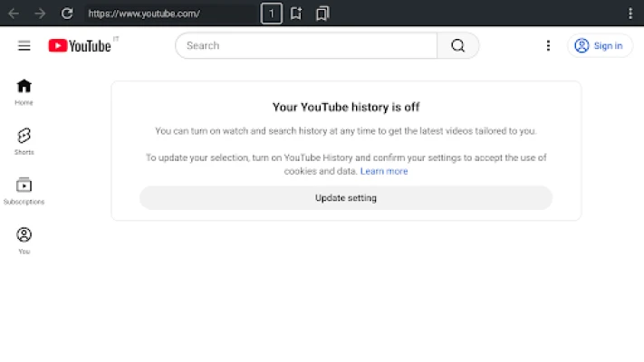This screenshot has height=362, width=644.
Task: Go back to the previous page
Action: point(14,14)
